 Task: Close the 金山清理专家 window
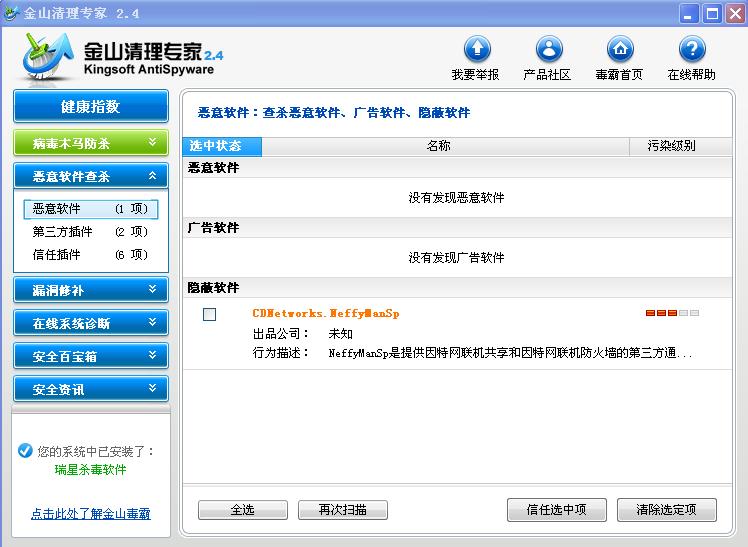point(736,13)
